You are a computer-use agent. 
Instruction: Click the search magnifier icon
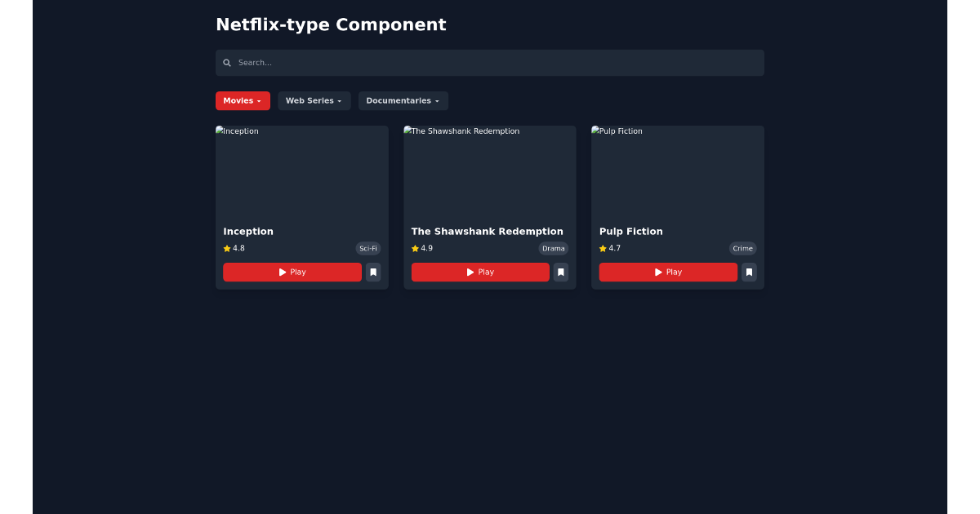(x=226, y=62)
